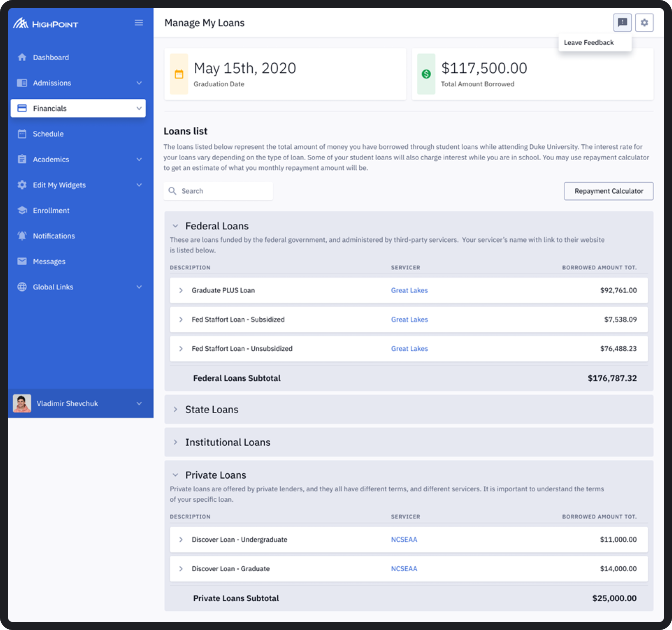This screenshot has height=630, width=672.
Task: Expand the State Loans section
Action: coord(175,410)
